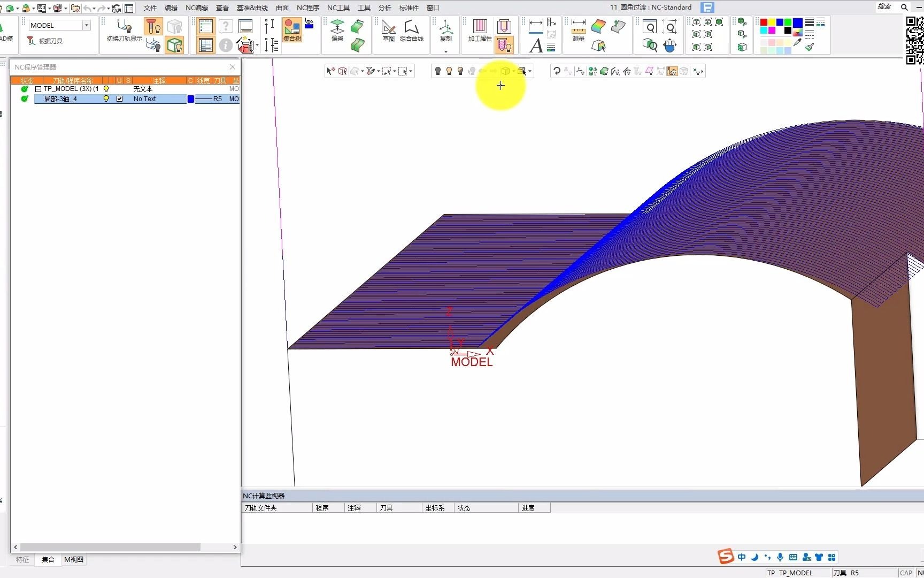This screenshot has height=578, width=924.
Task: Toggle the 集合树 set tree panel
Action: click(x=292, y=30)
